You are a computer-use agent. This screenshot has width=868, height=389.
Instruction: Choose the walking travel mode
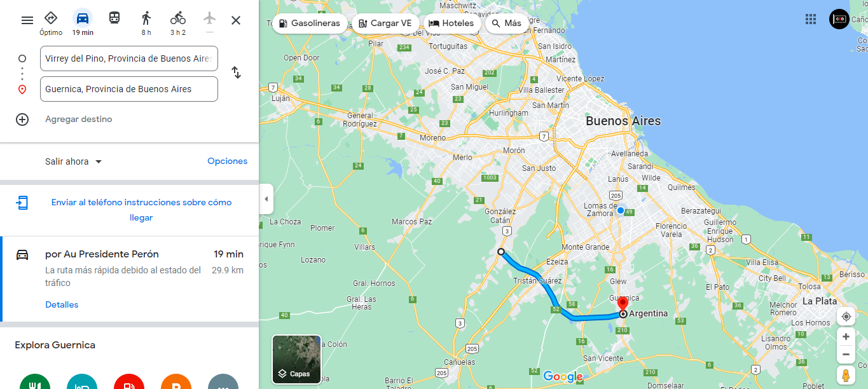[146, 22]
